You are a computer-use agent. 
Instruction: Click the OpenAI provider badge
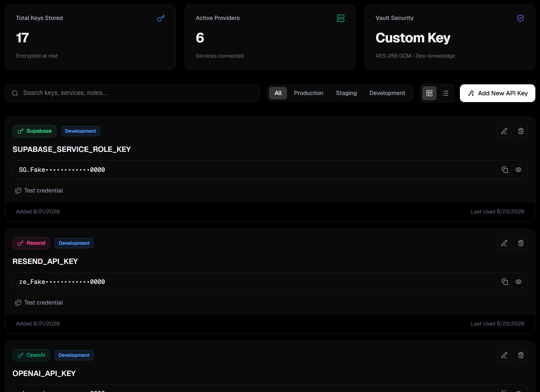[31, 355]
